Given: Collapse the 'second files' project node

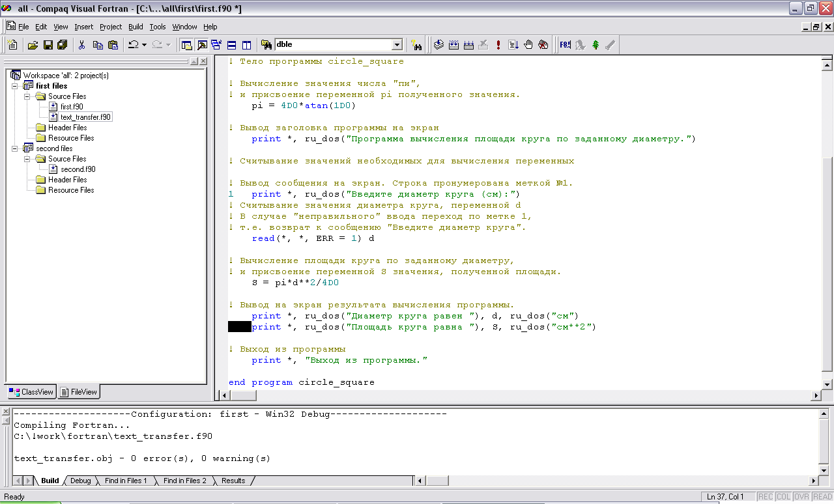Looking at the screenshot, I should tap(15, 148).
